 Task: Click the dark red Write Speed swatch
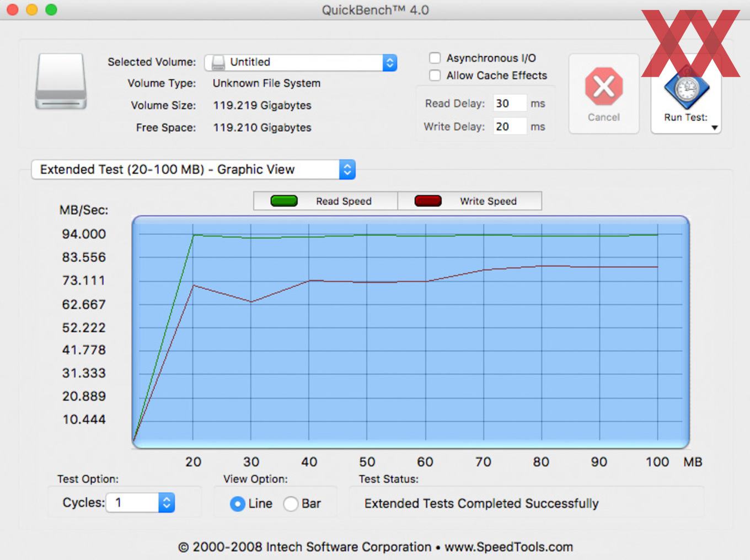tap(428, 201)
